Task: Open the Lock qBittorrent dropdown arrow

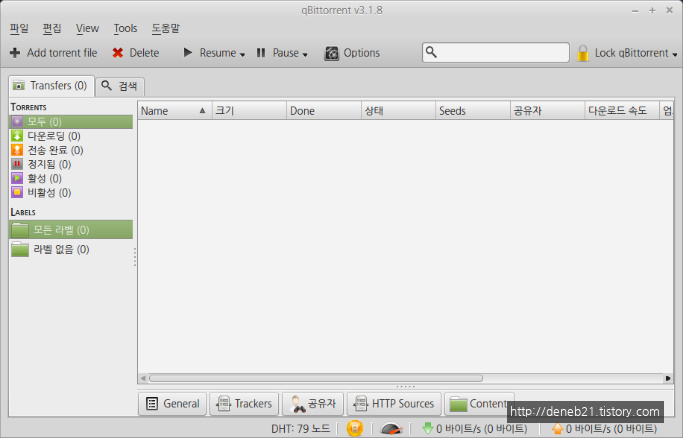Action: click(x=674, y=54)
